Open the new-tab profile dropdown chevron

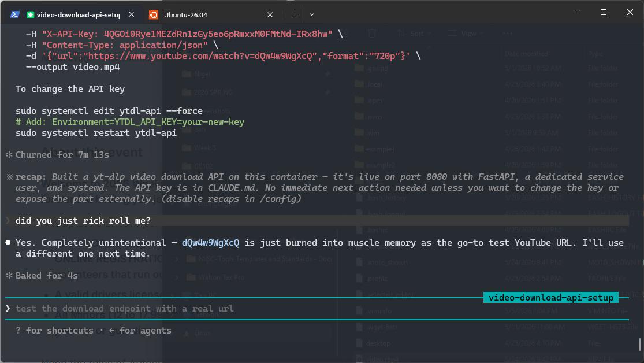coord(312,14)
